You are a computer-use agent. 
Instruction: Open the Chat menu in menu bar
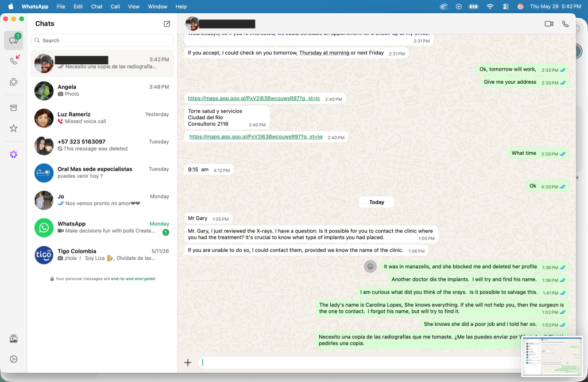[x=96, y=6]
